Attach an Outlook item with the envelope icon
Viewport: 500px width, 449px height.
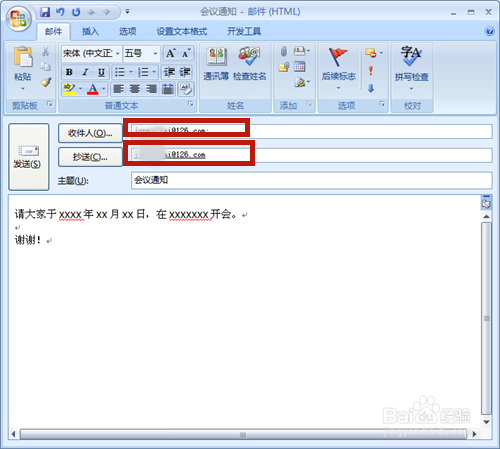click(283, 67)
